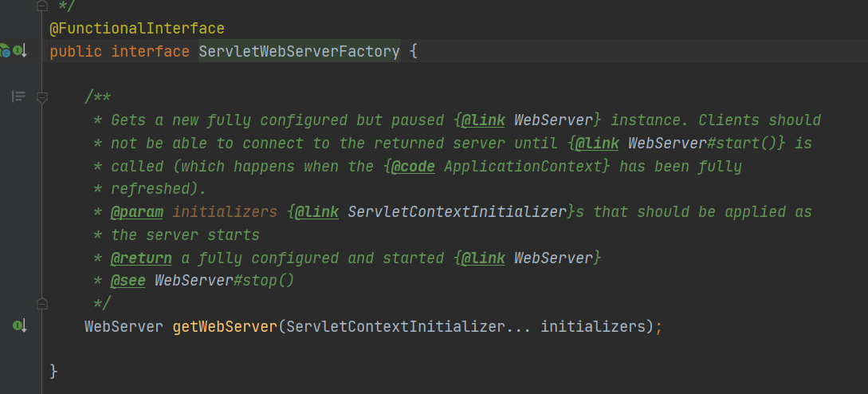The height and width of the screenshot is (394, 868).
Task: Click WebServer#stop() reference in Javadoc
Action: tap(224, 281)
